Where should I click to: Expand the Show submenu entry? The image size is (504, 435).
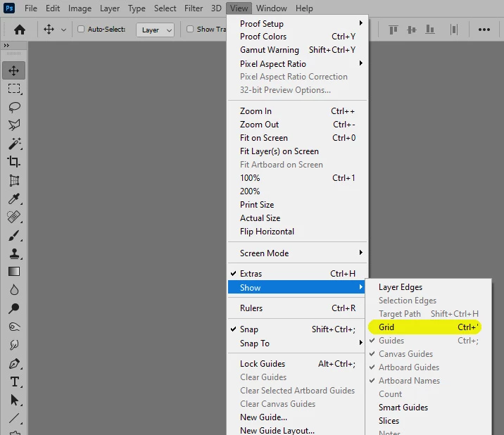(296, 287)
